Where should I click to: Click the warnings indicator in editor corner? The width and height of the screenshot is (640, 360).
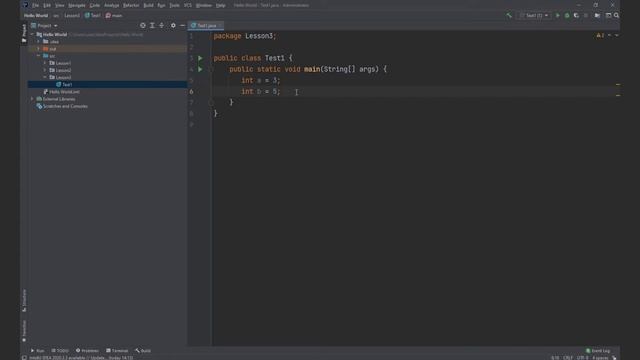pyautogui.click(x=600, y=36)
